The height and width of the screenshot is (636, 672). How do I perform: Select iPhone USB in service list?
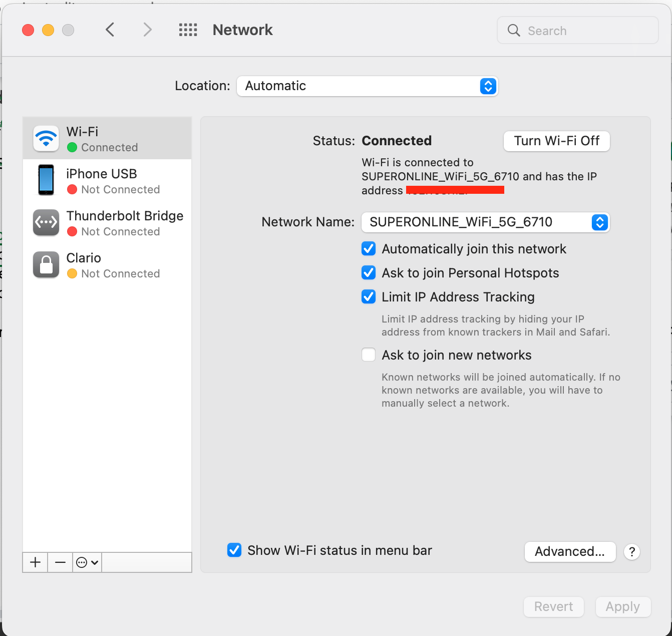click(x=107, y=180)
